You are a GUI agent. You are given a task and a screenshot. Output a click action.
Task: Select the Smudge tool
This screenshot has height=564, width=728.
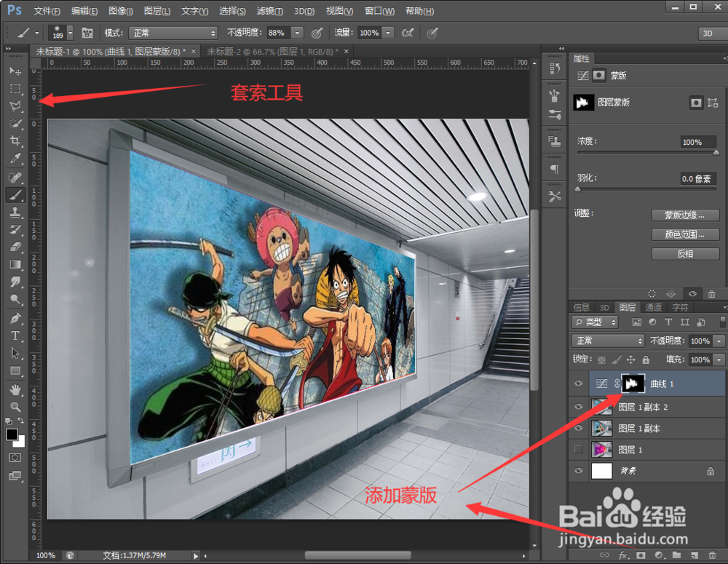pos(15,282)
